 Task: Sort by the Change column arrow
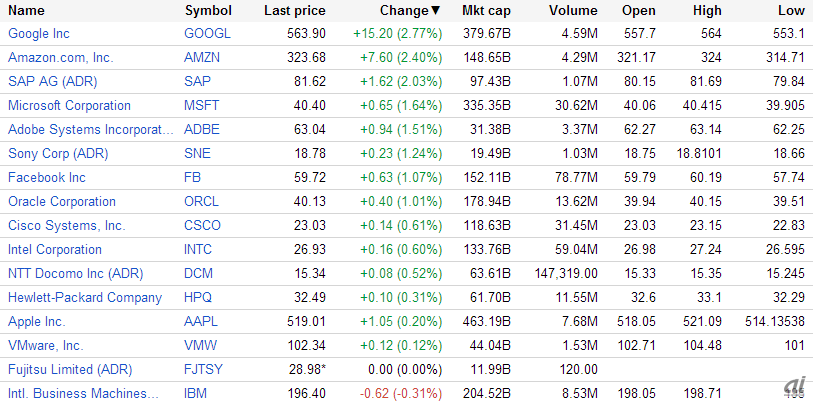[435, 10]
